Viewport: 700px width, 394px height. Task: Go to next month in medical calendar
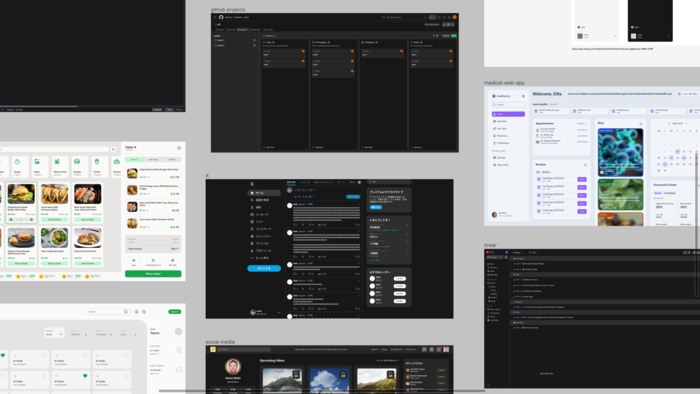pos(687,124)
